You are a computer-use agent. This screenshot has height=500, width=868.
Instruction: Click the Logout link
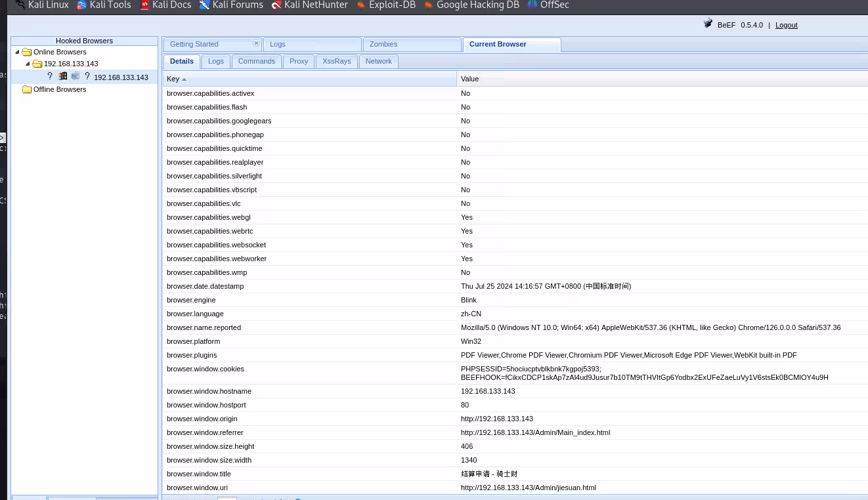tap(786, 25)
